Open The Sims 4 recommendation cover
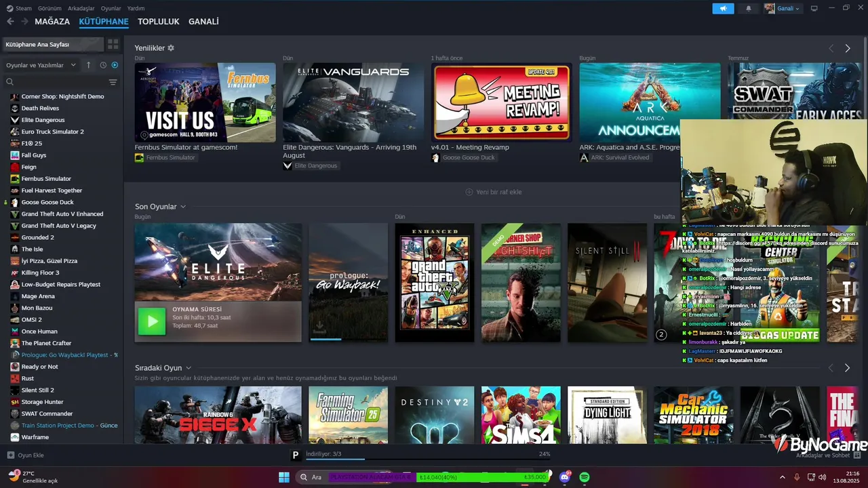Image resolution: width=868 pixels, height=488 pixels. pos(521,415)
